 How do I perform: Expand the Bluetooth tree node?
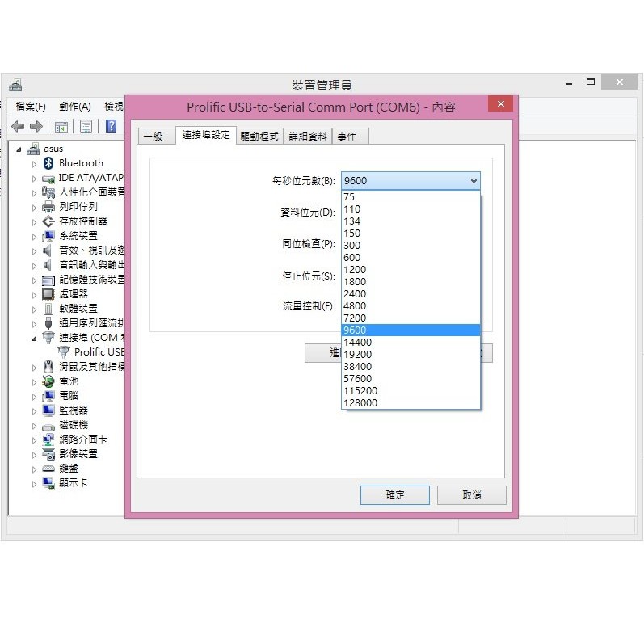35,163
